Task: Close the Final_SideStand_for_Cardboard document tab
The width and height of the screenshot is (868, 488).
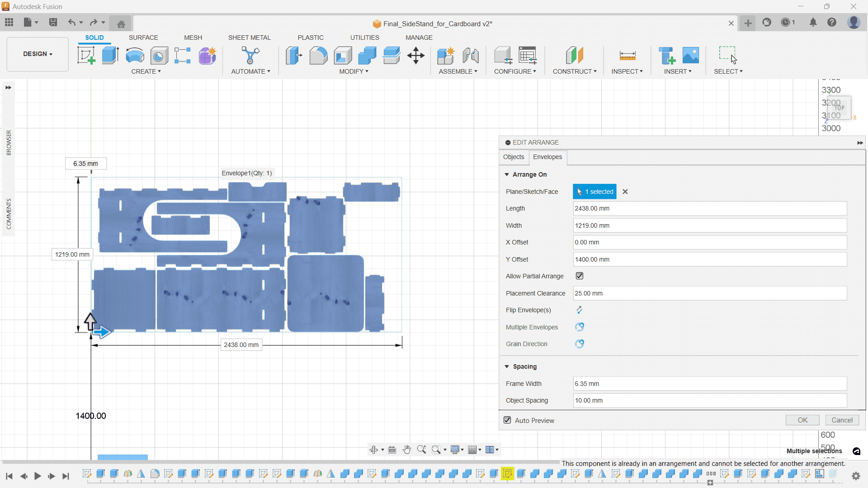Action: point(731,23)
